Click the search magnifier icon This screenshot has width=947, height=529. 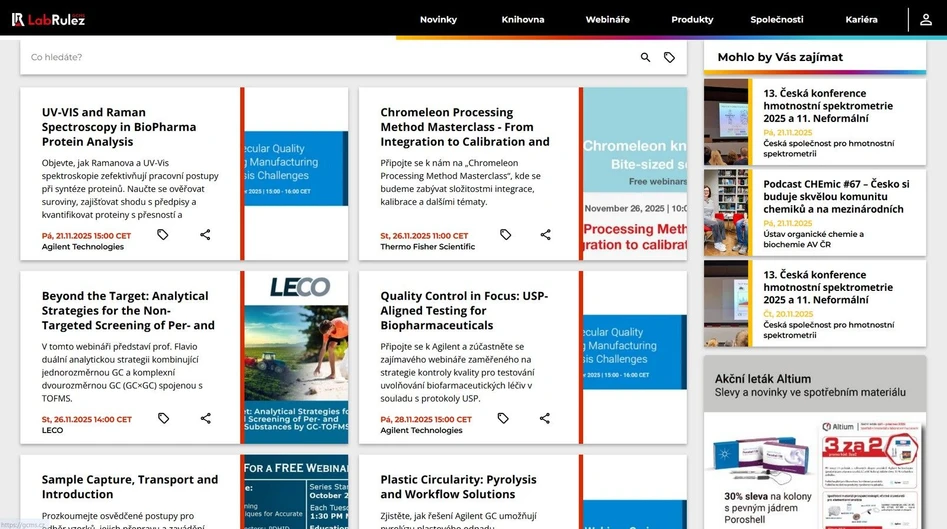click(645, 58)
